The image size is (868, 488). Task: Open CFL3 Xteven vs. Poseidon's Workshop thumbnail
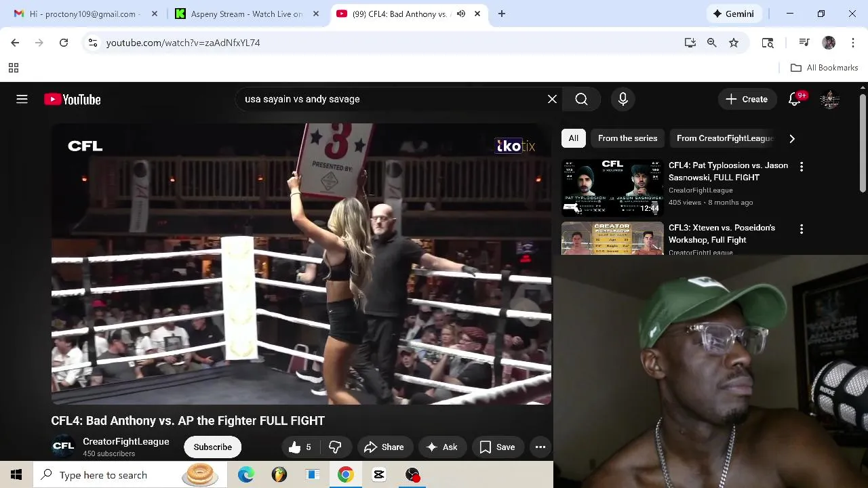coord(612,238)
